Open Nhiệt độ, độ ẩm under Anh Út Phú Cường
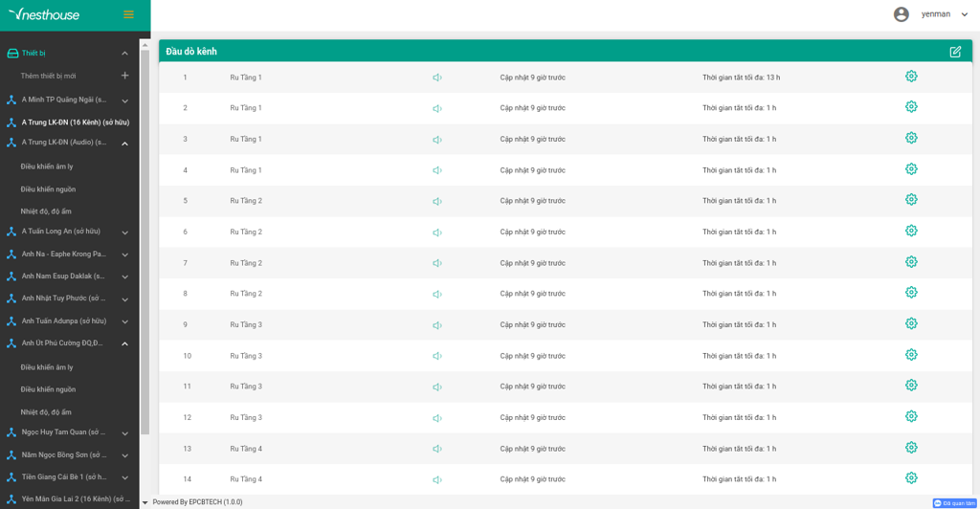 point(46,412)
